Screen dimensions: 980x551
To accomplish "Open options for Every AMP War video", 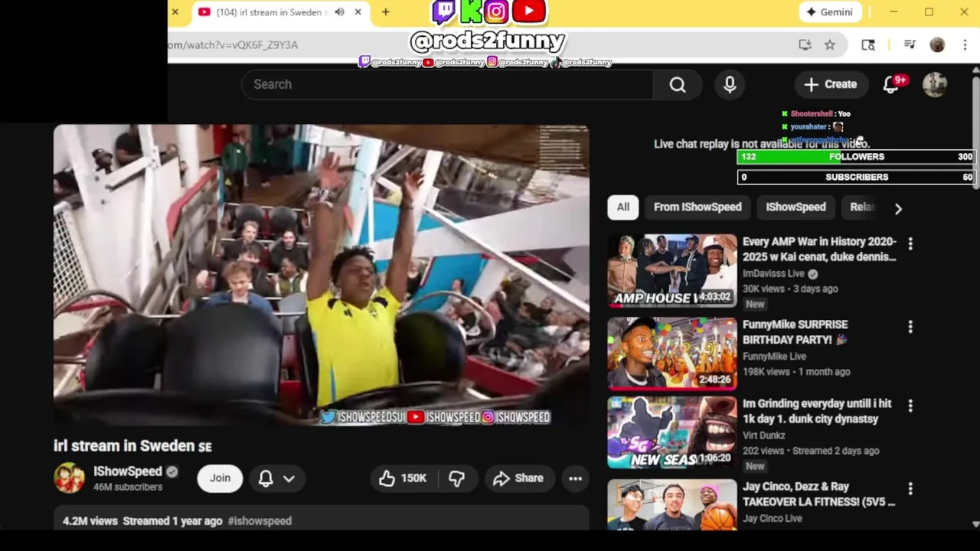I will click(910, 243).
